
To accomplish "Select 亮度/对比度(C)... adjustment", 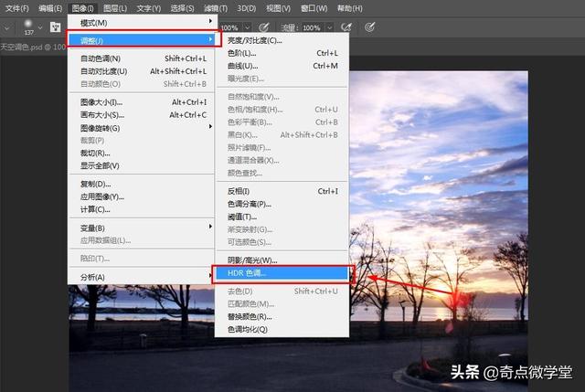I will 282,40.
